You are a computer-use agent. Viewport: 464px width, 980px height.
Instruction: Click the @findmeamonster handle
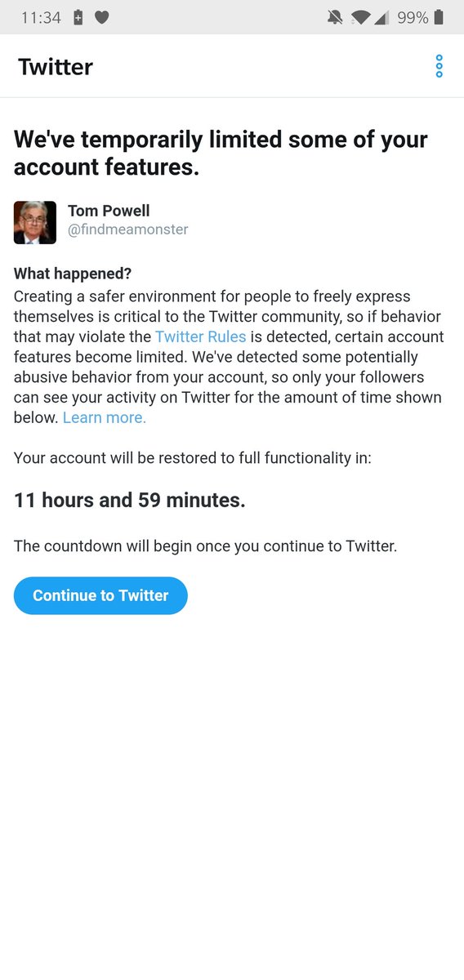pyautogui.click(x=127, y=231)
